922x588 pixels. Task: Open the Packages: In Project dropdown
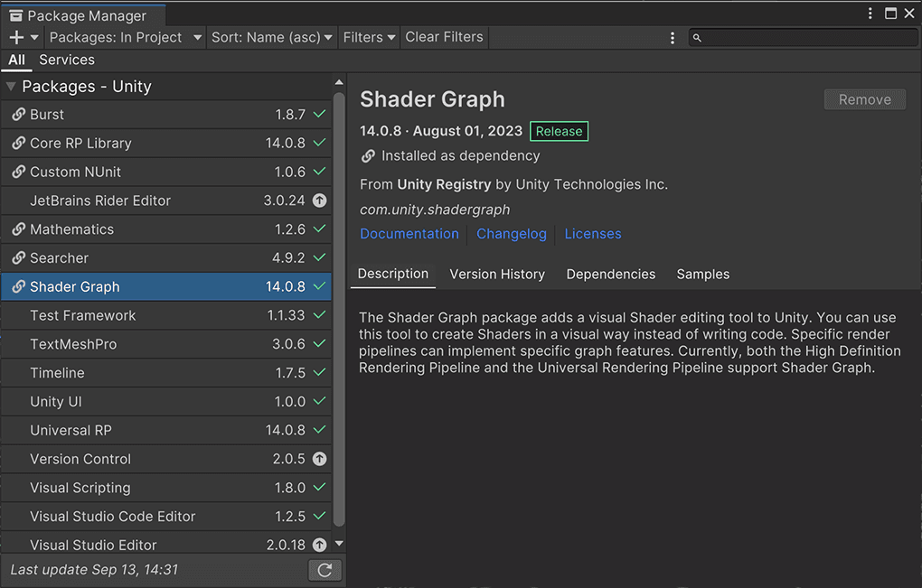point(125,37)
